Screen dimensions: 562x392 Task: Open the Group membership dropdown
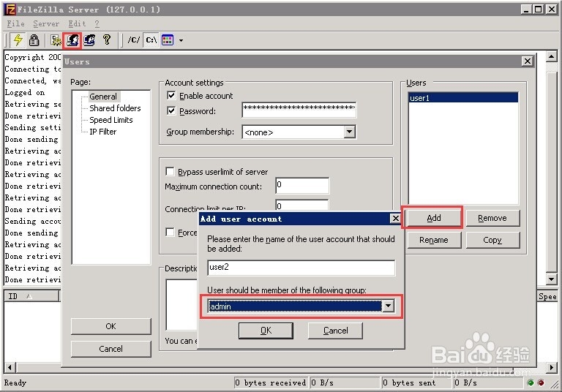(x=350, y=132)
